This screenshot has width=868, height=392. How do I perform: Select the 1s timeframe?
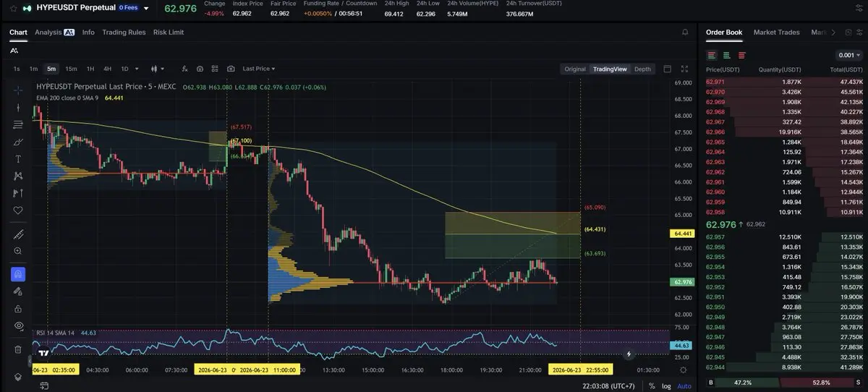point(17,69)
